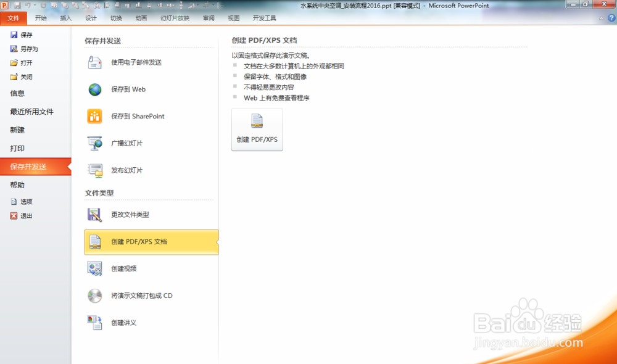Image resolution: width=617 pixels, height=364 pixels.
Task: Click the CD disc icon
Action: pyautogui.click(x=95, y=296)
